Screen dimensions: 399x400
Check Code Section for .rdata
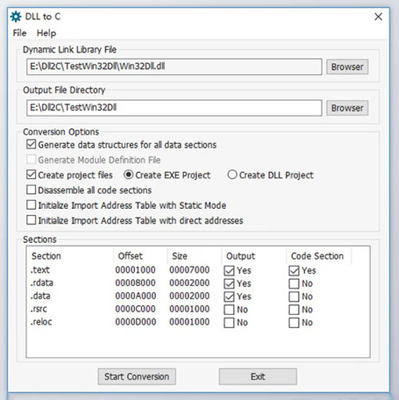[294, 284]
